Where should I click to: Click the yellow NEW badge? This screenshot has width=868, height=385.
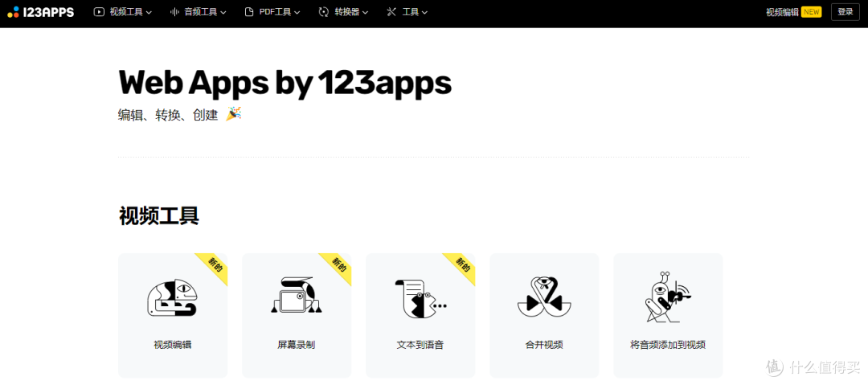click(x=811, y=12)
